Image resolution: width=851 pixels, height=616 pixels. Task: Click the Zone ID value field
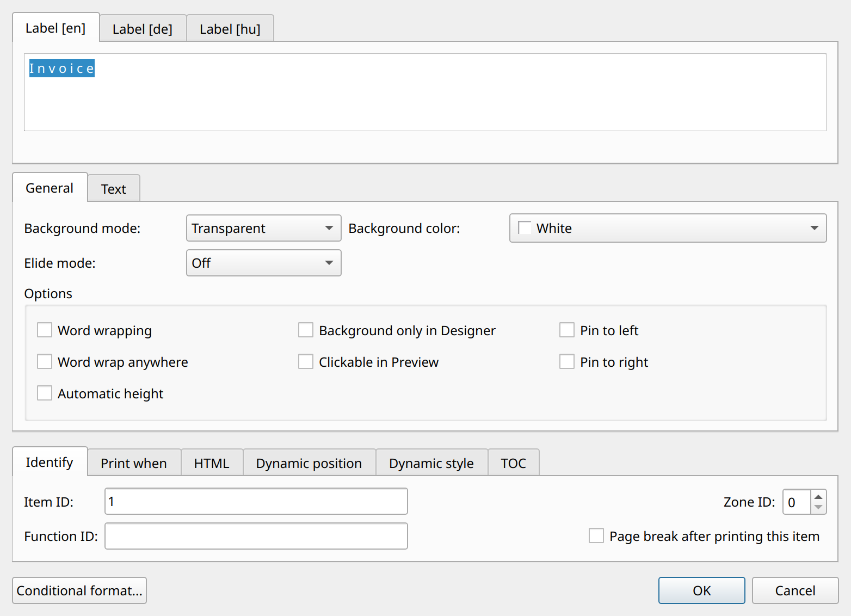[x=797, y=502]
